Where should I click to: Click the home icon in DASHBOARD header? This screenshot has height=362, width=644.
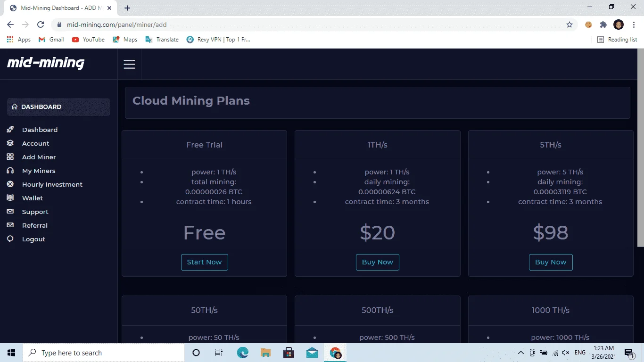tap(15, 107)
